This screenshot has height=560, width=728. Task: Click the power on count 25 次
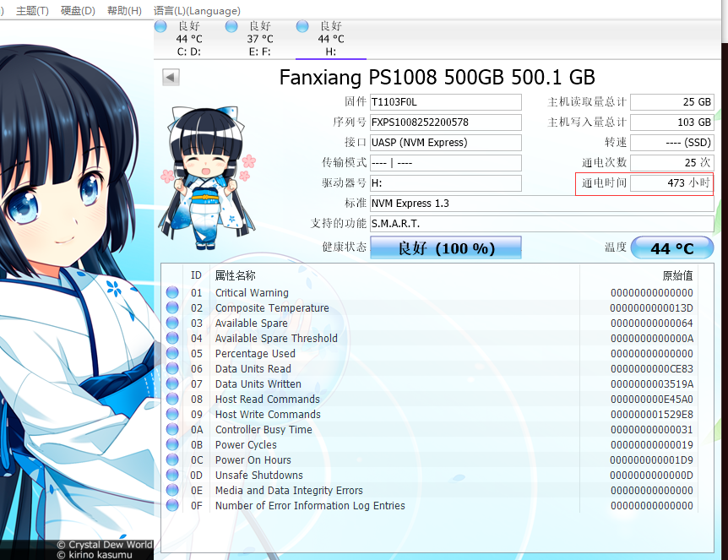[x=671, y=163]
